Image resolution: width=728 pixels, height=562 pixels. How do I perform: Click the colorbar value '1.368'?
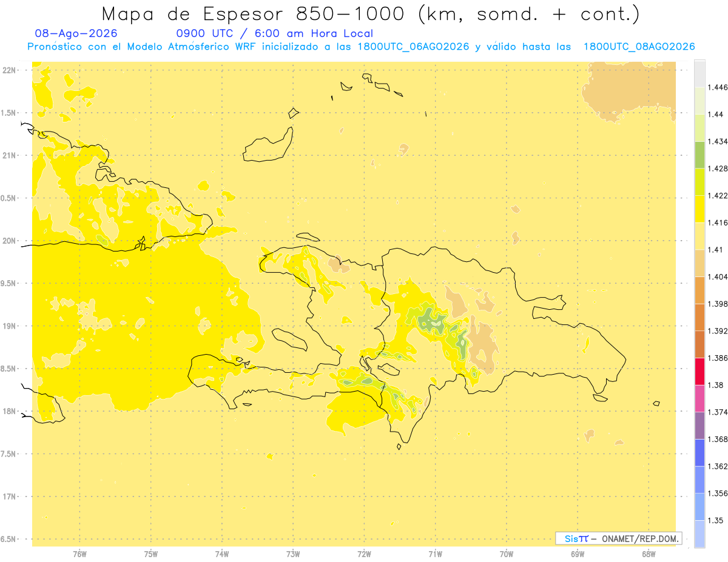[x=718, y=439]
